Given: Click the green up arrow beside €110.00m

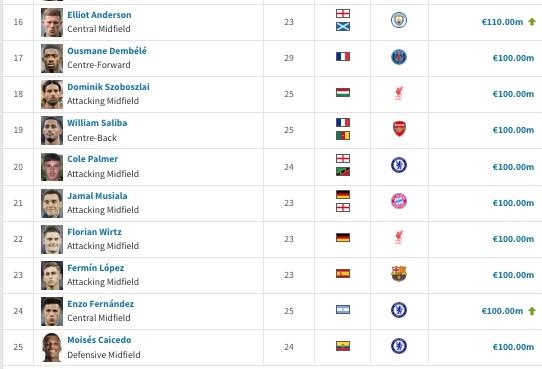Looking at the screenshot, I should coord(532,22).
